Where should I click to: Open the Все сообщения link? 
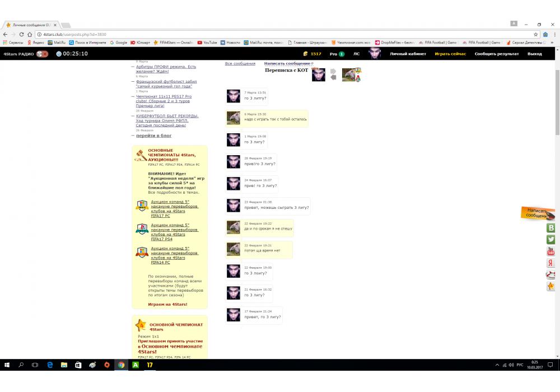click(240, 64)
